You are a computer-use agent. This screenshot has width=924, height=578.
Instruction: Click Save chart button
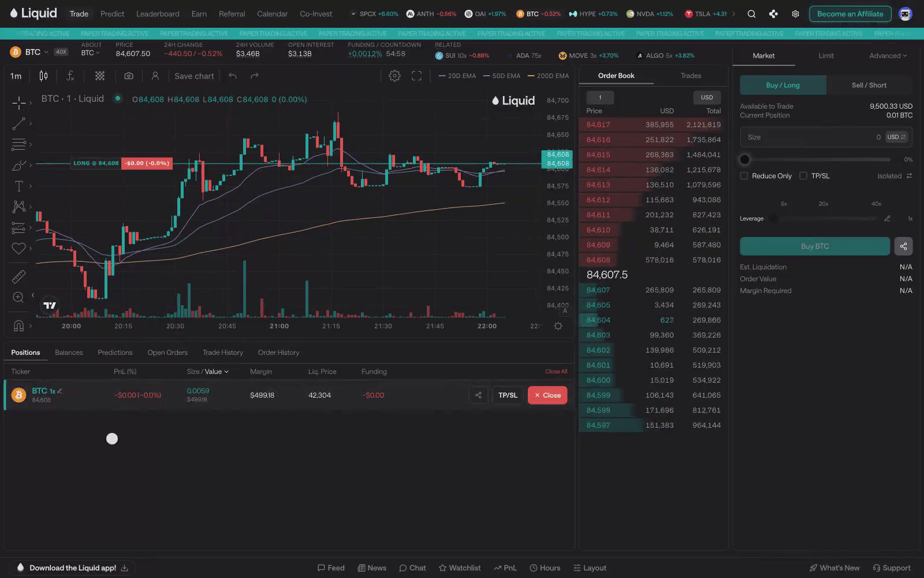[194, 76]
